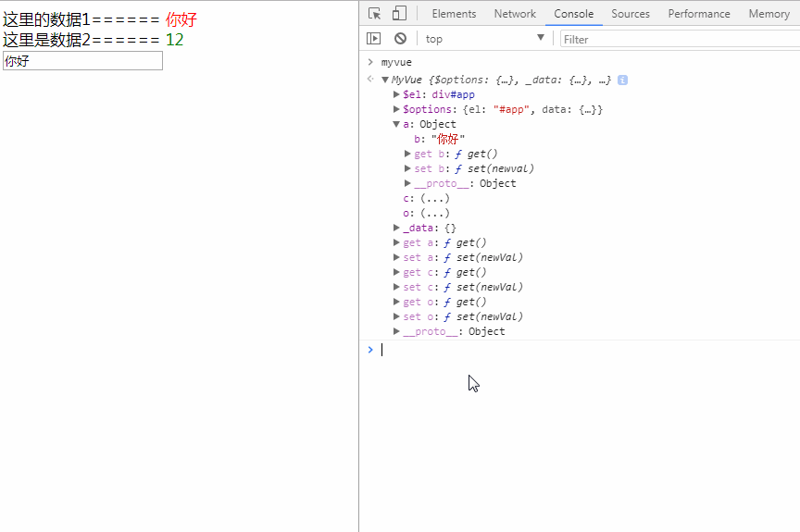800x532 pixels.
Task: Click the console Filter input field
Action: pyautogui.click(x=681, y=39)
